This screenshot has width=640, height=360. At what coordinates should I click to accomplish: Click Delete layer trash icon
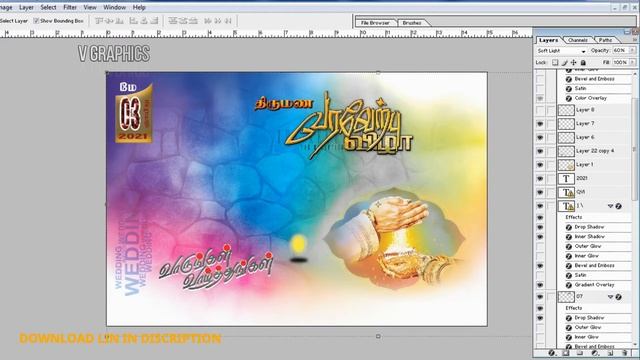pyautogui.click(x=624, y=353)
